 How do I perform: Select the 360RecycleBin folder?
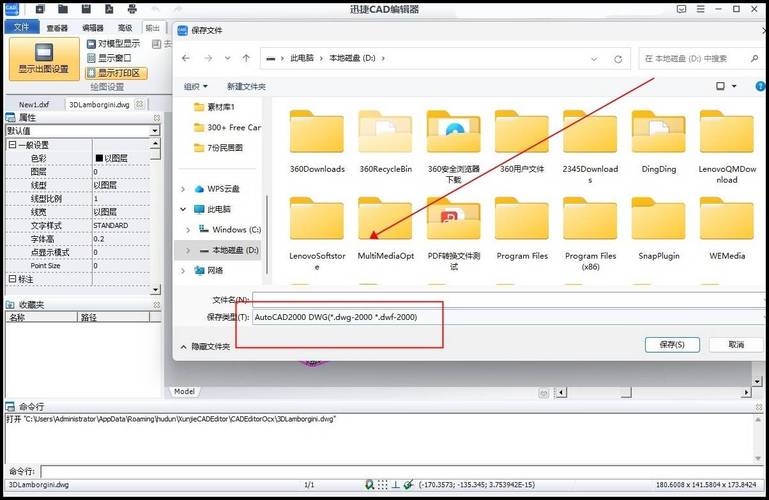(x=385, y=142)
